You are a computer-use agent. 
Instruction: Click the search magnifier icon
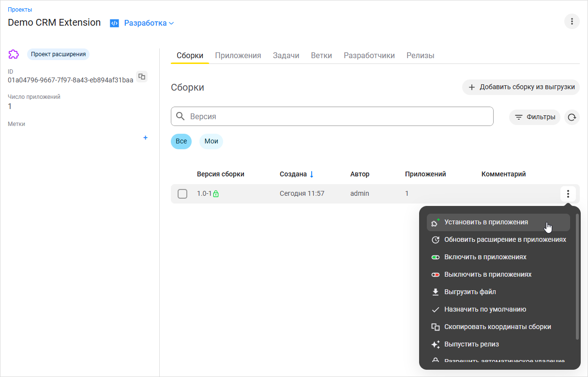pyautogui.click(x=181, y=116)
